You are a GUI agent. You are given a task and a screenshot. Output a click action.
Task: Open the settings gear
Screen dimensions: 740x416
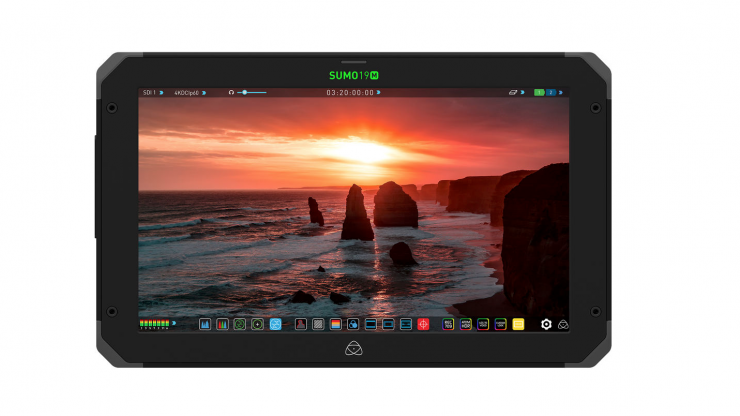(x=546, y=324)
